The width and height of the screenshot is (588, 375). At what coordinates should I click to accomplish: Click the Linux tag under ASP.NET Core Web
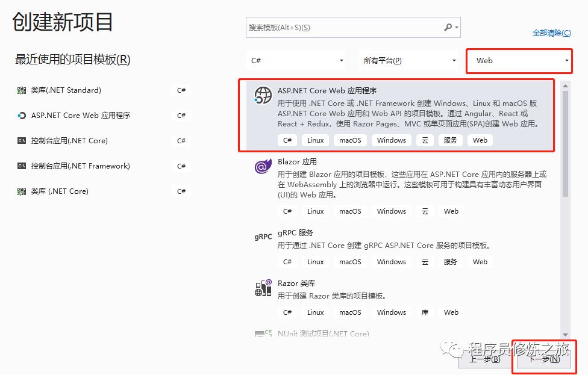[x=315, y=140]
